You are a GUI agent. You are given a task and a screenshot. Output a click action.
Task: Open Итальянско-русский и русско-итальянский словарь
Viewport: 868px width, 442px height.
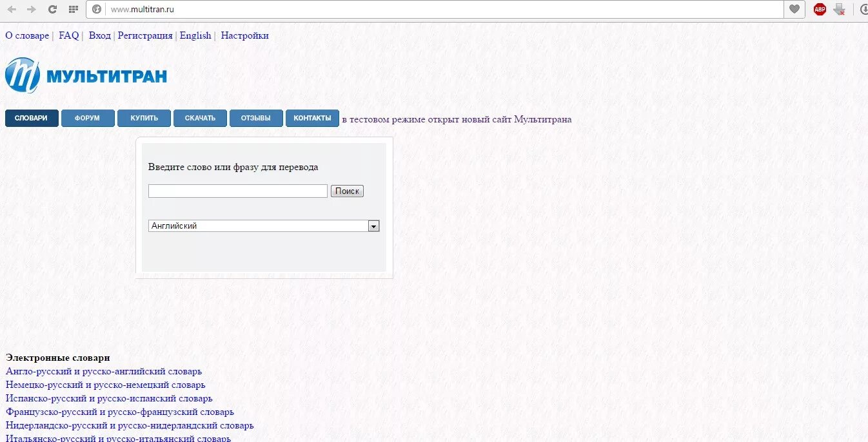(x=118, y=438)
